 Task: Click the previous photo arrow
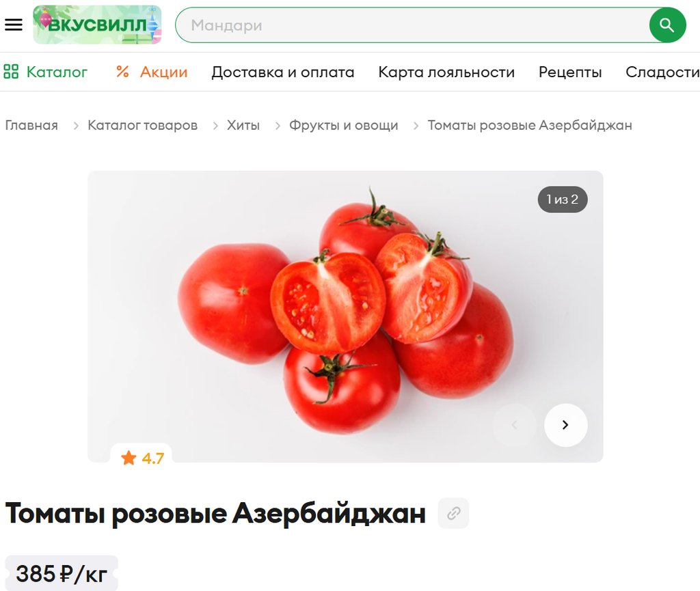point(514,425)
